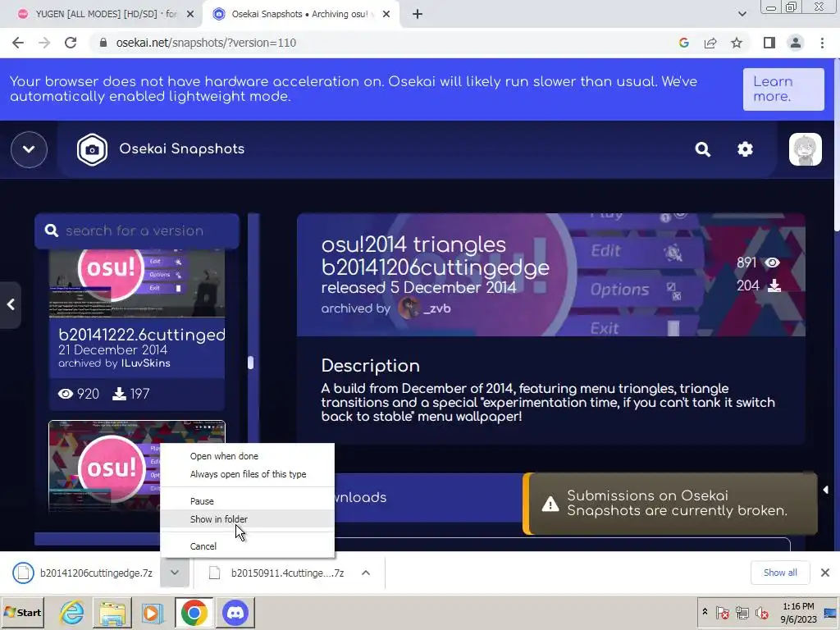Viewport: 840px width, 630px height.
Task: Expand the tab search chevron
Action: (x=742, y=15)
